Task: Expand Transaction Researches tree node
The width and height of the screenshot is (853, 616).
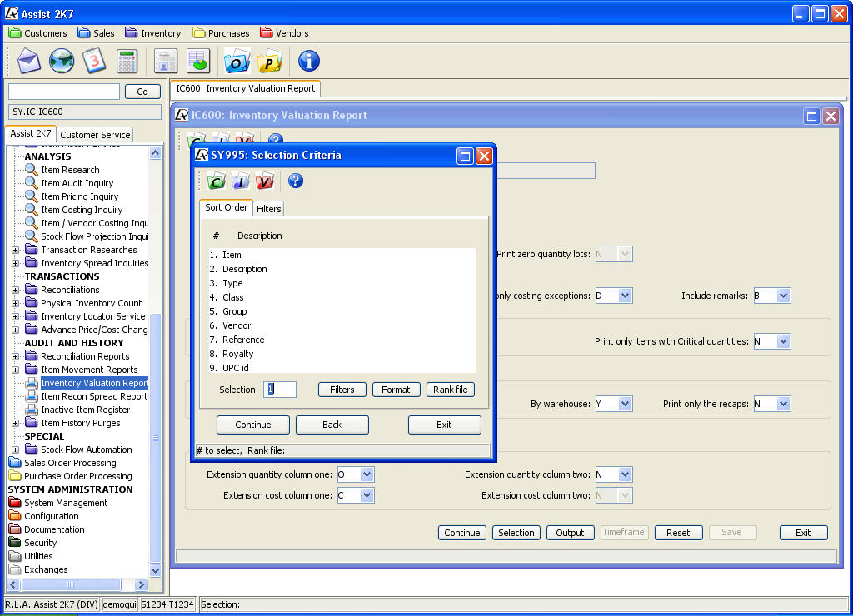Action: click(x=16, y=250)
